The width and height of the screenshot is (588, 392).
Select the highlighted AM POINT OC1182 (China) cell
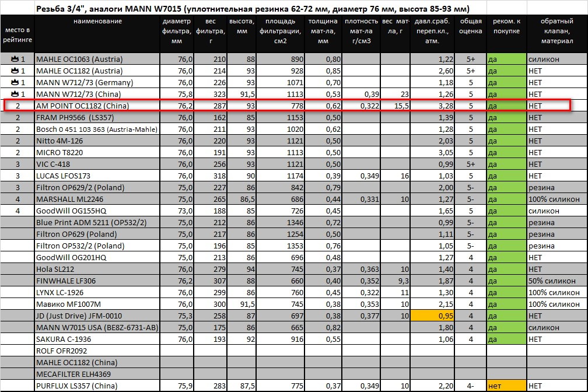[97, 106]
